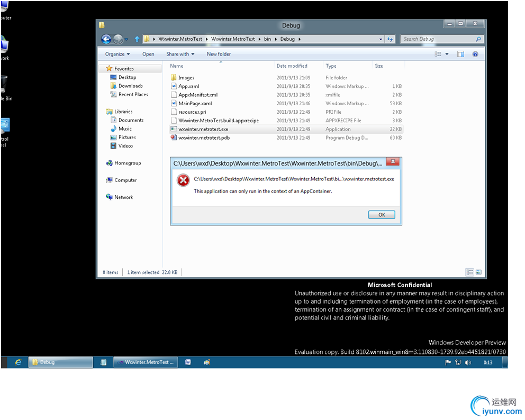Click the Action Center flag tray icon
The image size is (525, 420).
(x=448, y=362)
